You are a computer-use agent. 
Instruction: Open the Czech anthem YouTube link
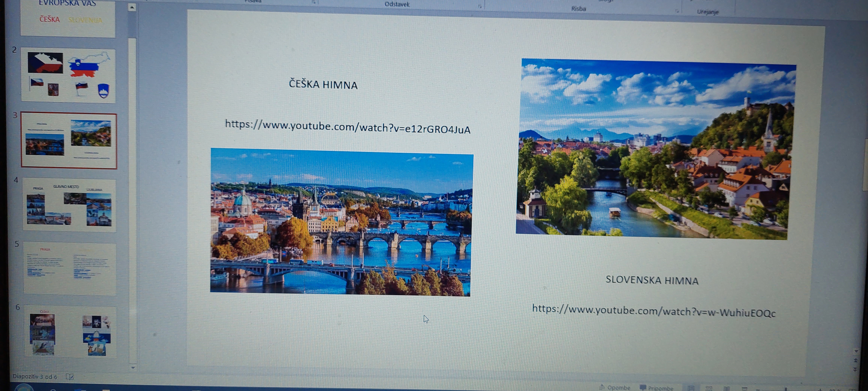[347, 127]
